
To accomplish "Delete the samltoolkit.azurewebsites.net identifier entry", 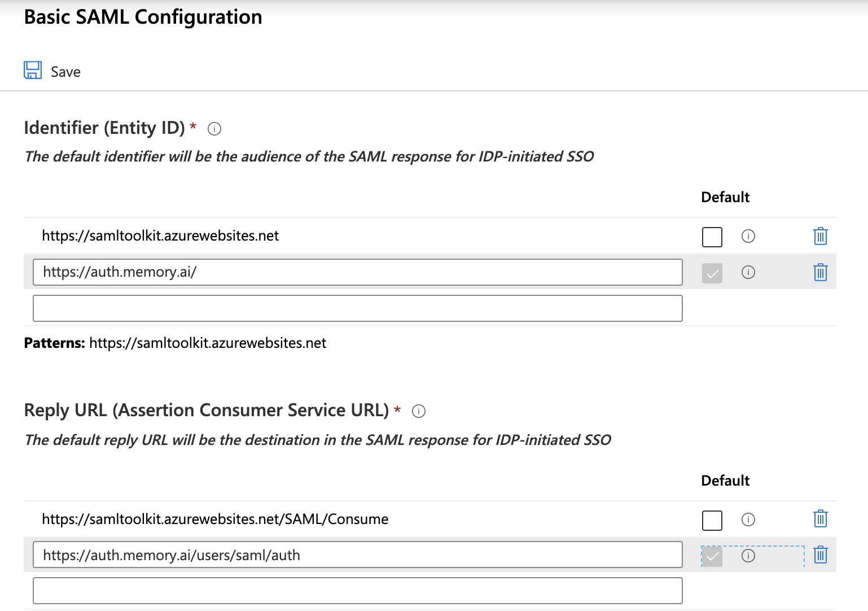I will pos(820,236).
